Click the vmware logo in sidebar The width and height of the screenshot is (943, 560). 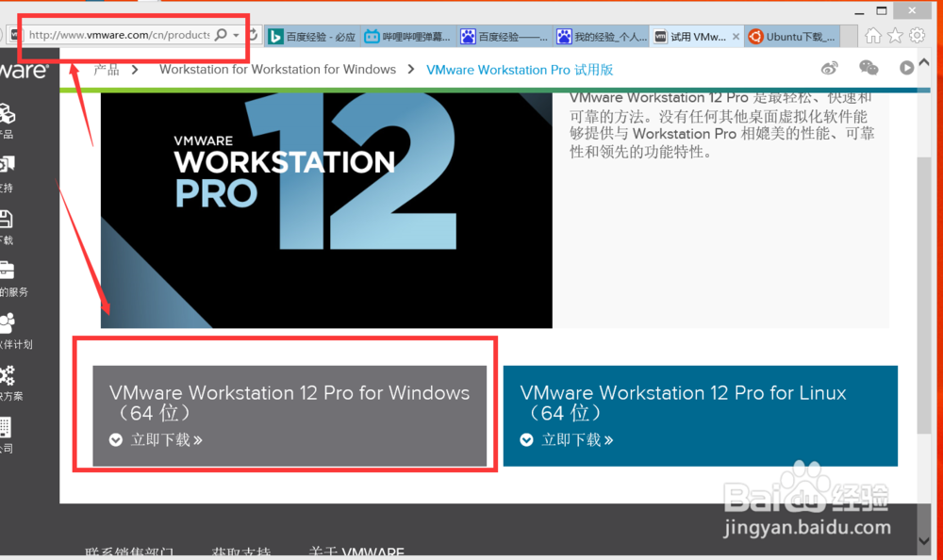[x=25, y=71]
